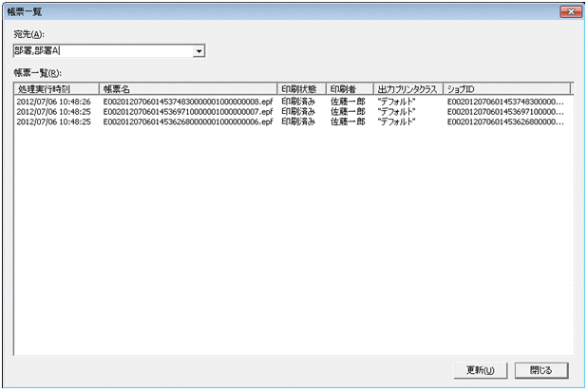588x392 pixels.
Task: Sort by ジョブID column header
Action: pos(506,89)
